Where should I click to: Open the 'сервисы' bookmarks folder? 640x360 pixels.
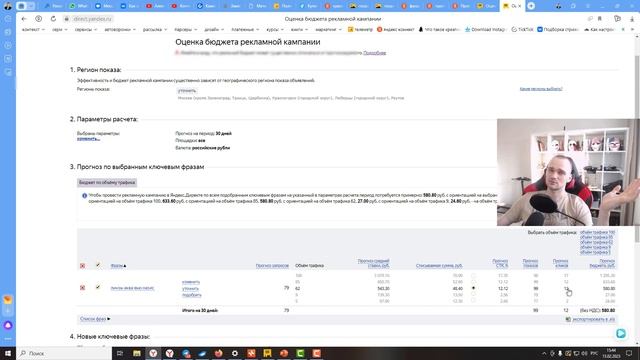(86, 29)
